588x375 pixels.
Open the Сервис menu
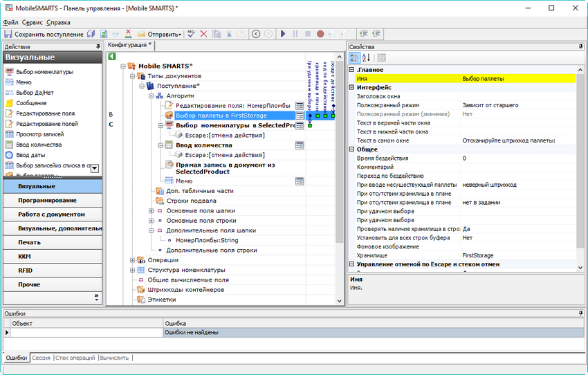[x=33, y=23]
